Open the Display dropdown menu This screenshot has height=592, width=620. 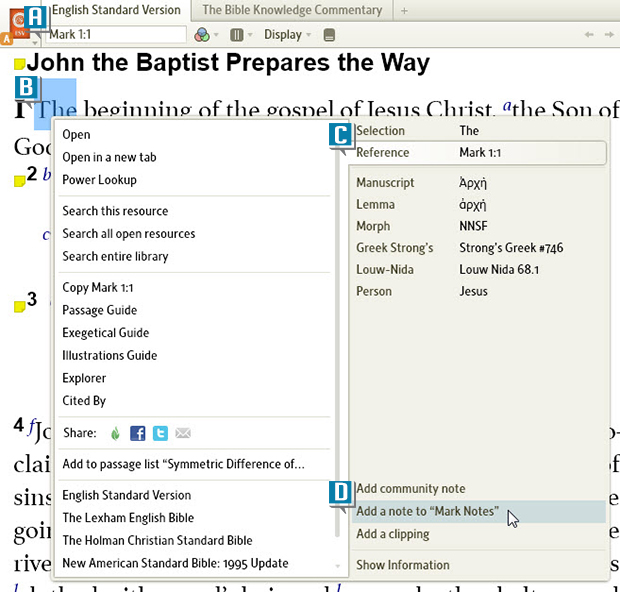287,35
